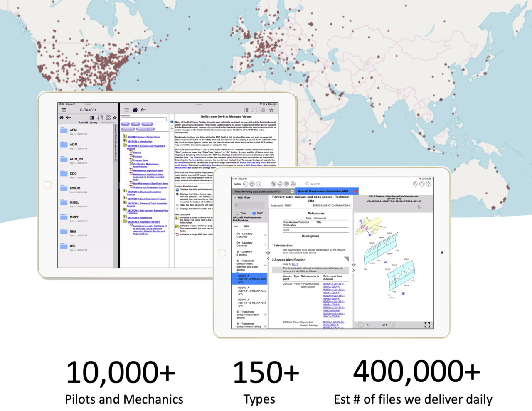Click the Search icon in the AMP viewer toolbar
Viewport: 532px width, 411px height.
tap(307, 184)
